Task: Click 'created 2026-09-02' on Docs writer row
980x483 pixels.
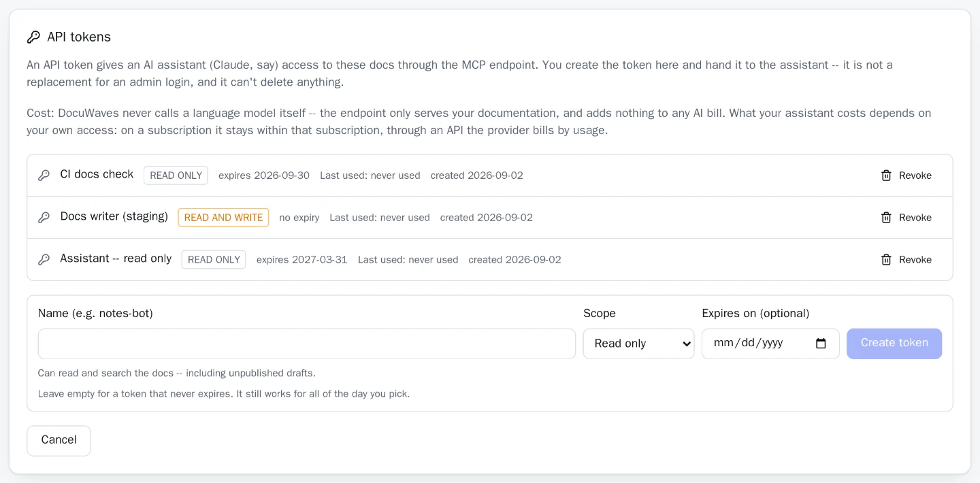Action: point(487,218)
